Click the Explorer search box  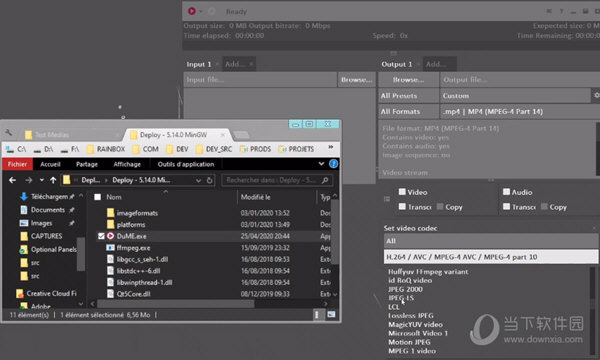coord(277,180)
